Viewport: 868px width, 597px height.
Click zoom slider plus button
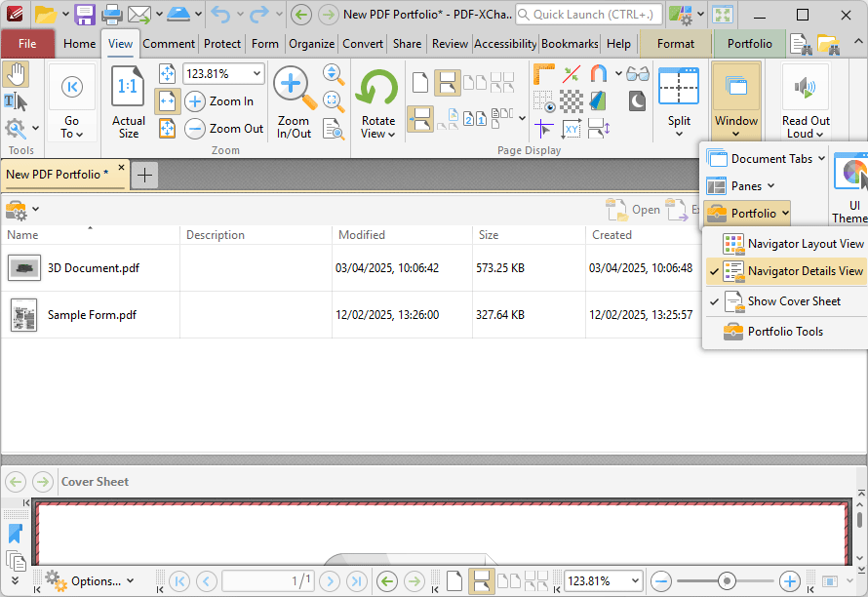[789, 581]
